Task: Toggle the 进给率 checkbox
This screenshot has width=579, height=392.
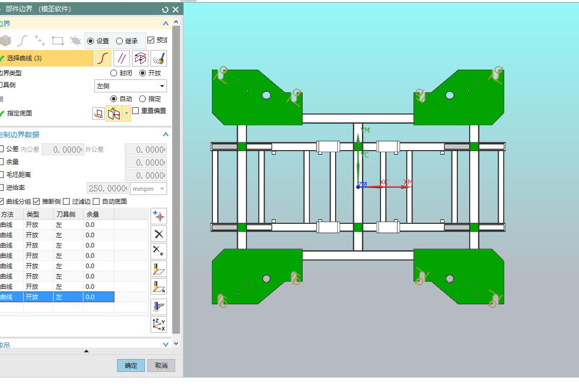Action: pos(2,188)
